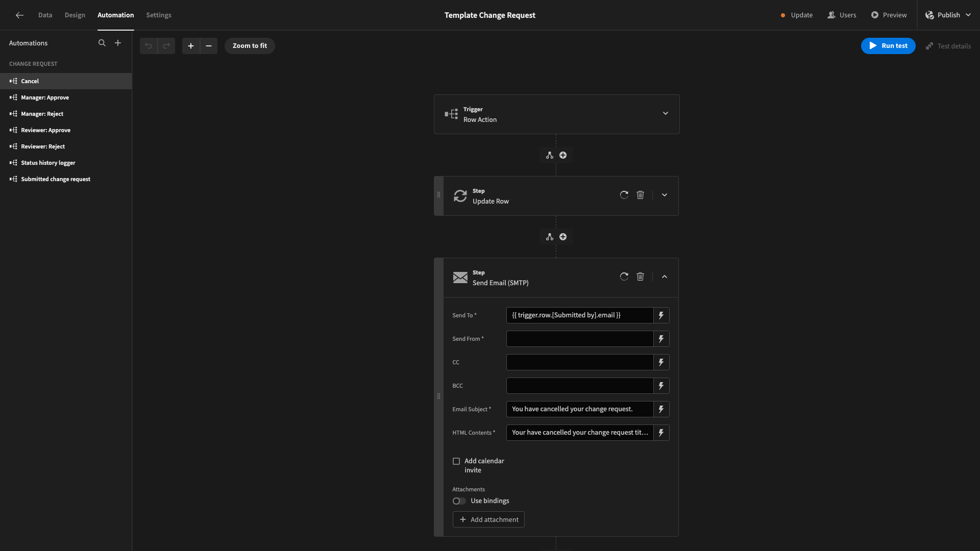Search automations with magnifier icon
980x551 pixels.
(x=102, y=43)
